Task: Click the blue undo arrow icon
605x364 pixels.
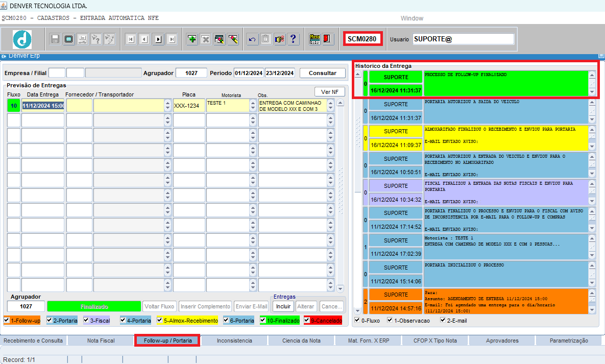Action: tap(252, 39)
